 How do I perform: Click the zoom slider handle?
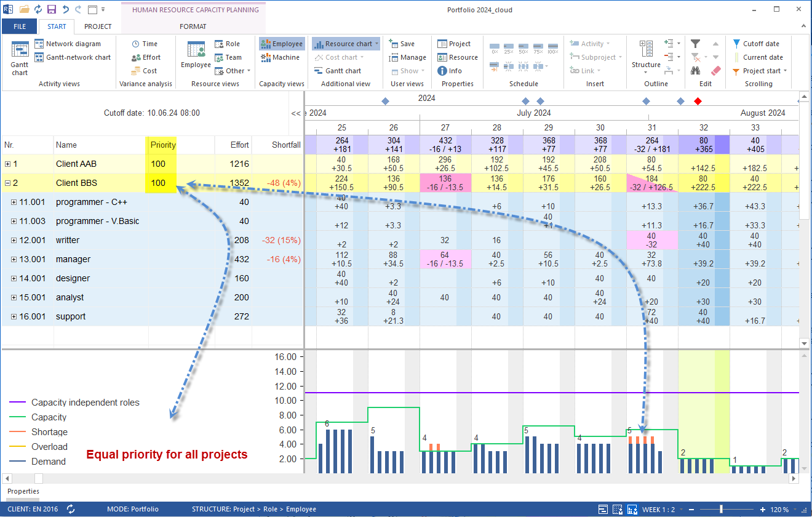(x=720, y=510)
